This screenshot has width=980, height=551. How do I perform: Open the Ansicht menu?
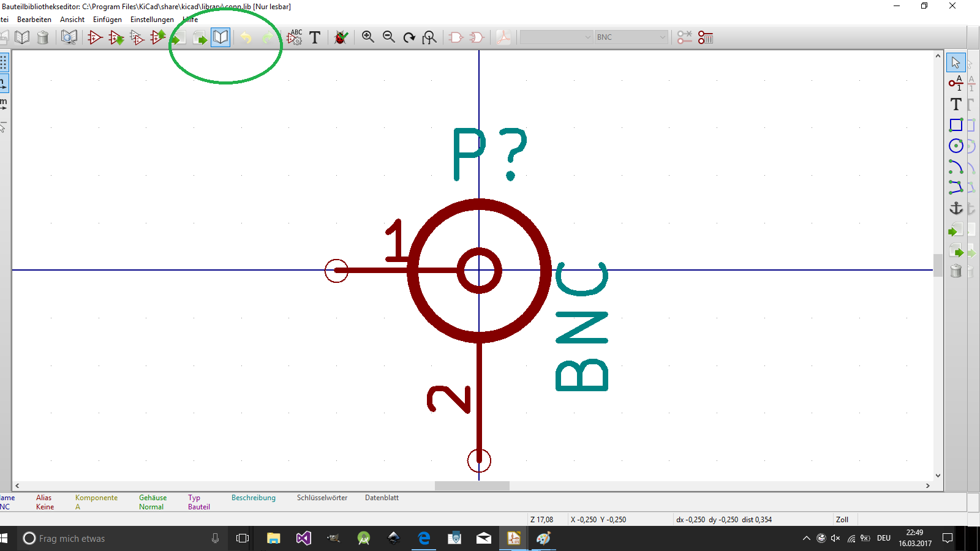pos(72,20)
